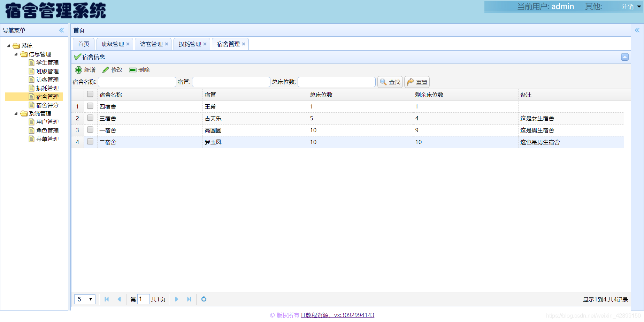The height and width of the screenshot is (322, 644).
Task: Click the 宿管 search input field
Action: (x=231, y=82)
